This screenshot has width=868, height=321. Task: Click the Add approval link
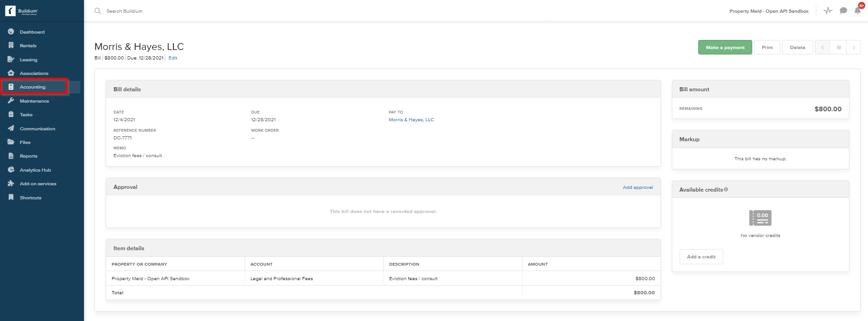pos(637,187)
